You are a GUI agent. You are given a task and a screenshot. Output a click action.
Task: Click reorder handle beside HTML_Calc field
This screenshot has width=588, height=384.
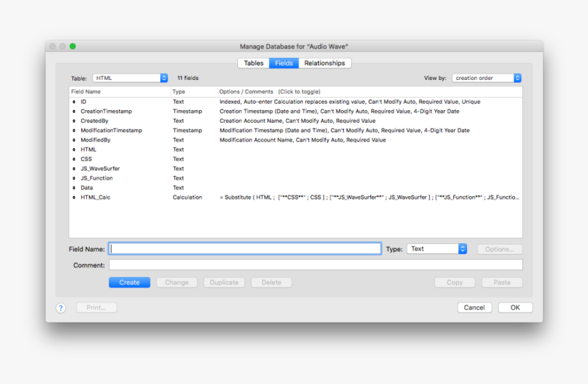[74, 197]
